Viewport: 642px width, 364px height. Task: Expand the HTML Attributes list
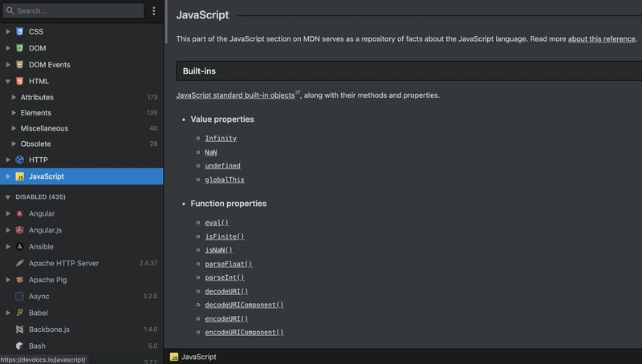14,97
